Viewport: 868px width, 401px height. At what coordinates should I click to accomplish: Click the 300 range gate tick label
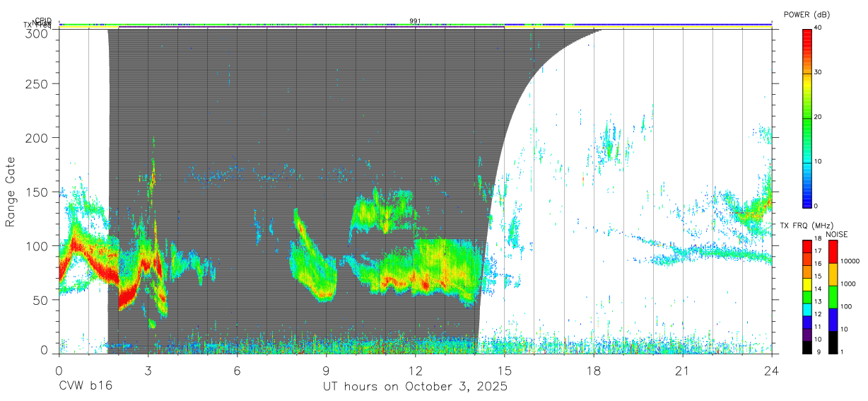37,33
